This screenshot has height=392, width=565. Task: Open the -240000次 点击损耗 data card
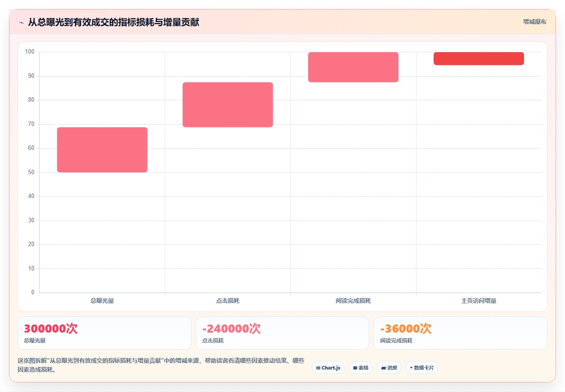282,333
